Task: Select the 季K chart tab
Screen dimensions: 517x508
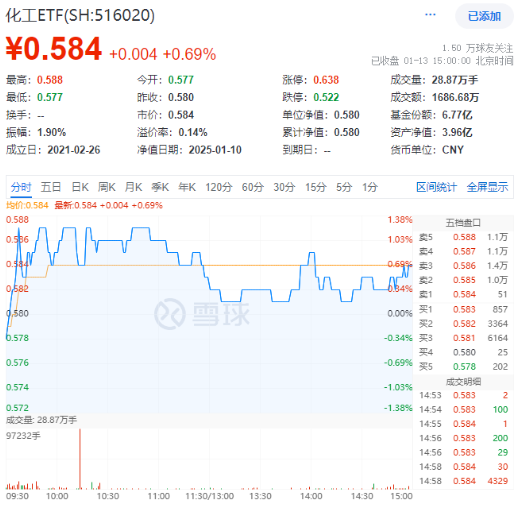Action: (x=160, y=187)
